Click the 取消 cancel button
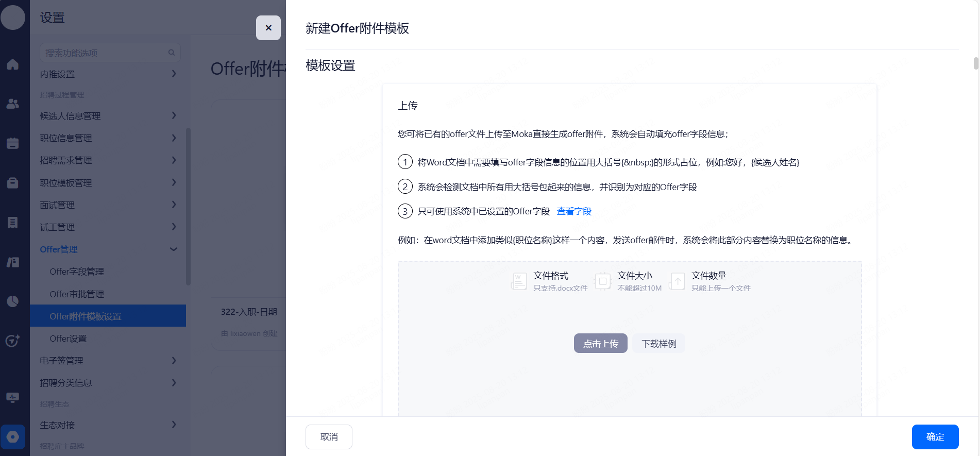The width and height of the screenshot is (980, 456). click(x=329, y=437)
